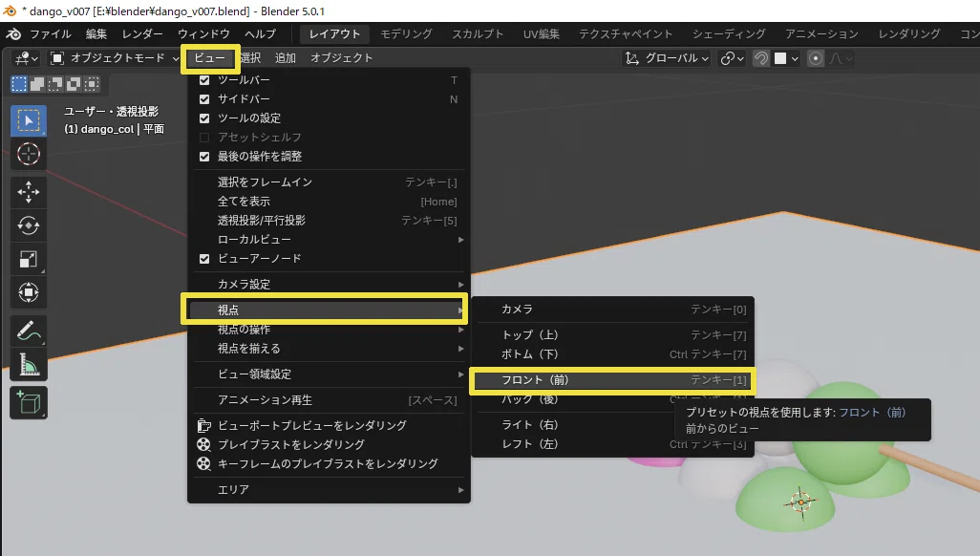This screenshot has width=980, height=556.
Task: Open proportional editing falloff dropdown
Action: (x=840, y=58)
